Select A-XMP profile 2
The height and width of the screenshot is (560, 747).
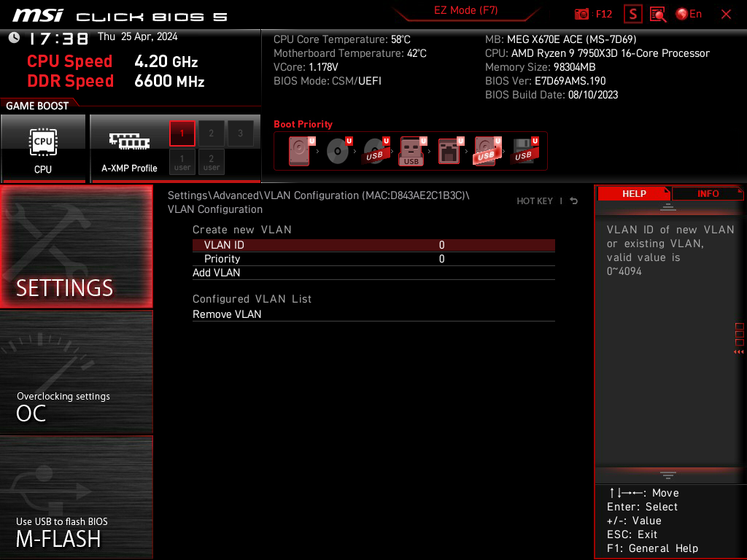click(211, 133)
